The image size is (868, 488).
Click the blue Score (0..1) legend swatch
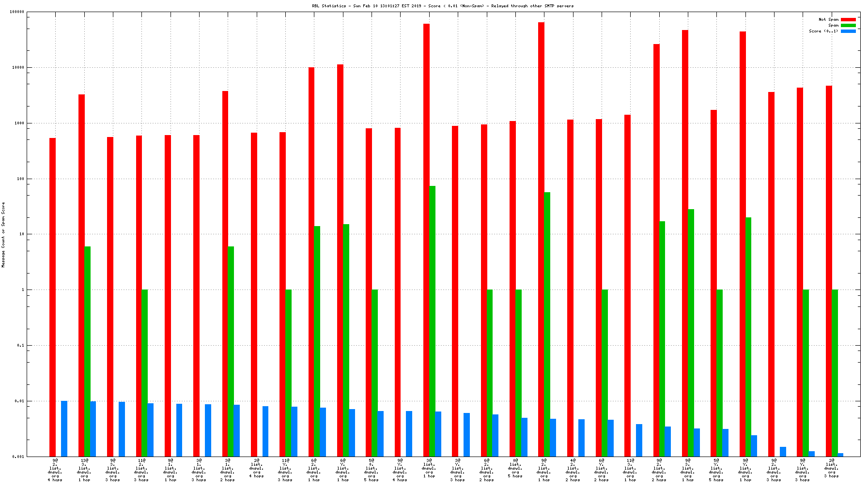click(848, 31)
